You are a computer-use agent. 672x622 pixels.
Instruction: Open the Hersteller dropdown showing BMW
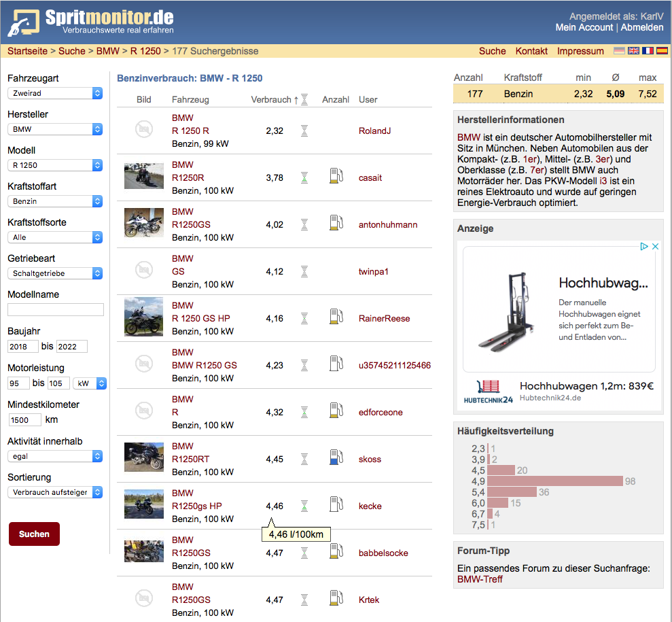(55, 129)
